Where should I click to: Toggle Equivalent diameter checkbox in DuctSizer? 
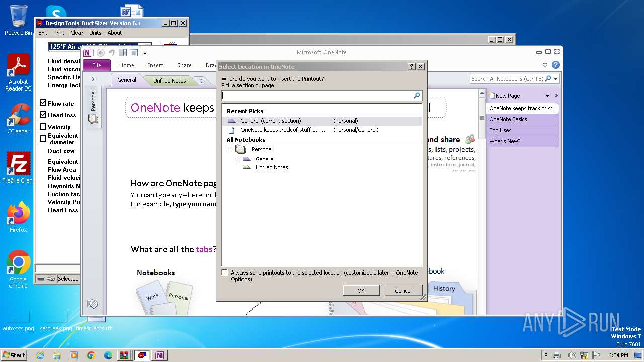click(43, 138)
